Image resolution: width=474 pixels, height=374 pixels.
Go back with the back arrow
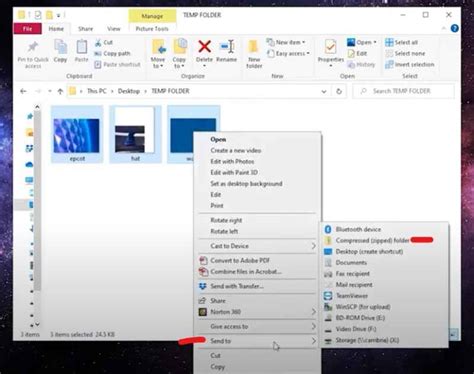click(23, 91)
